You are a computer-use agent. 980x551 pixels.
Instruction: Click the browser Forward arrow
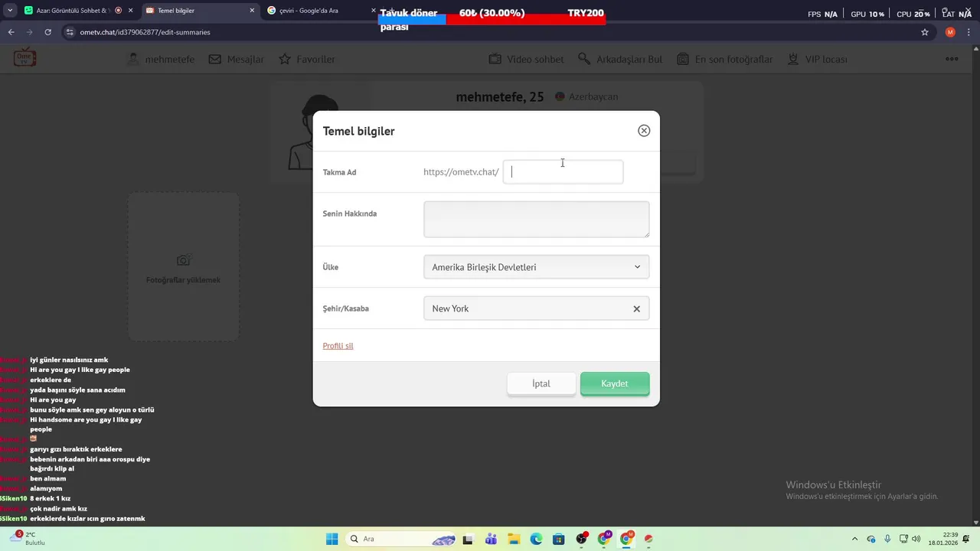[29, 32]
